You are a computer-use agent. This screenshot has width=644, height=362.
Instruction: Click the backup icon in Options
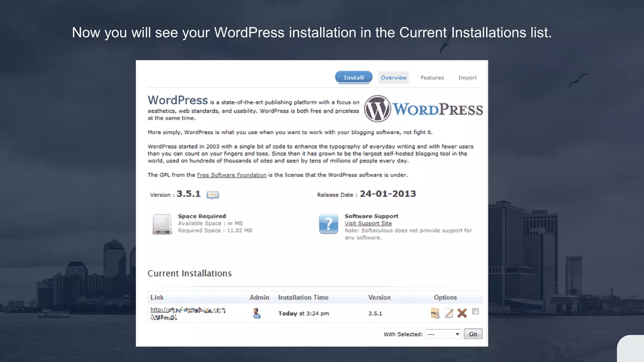(435, 313)
